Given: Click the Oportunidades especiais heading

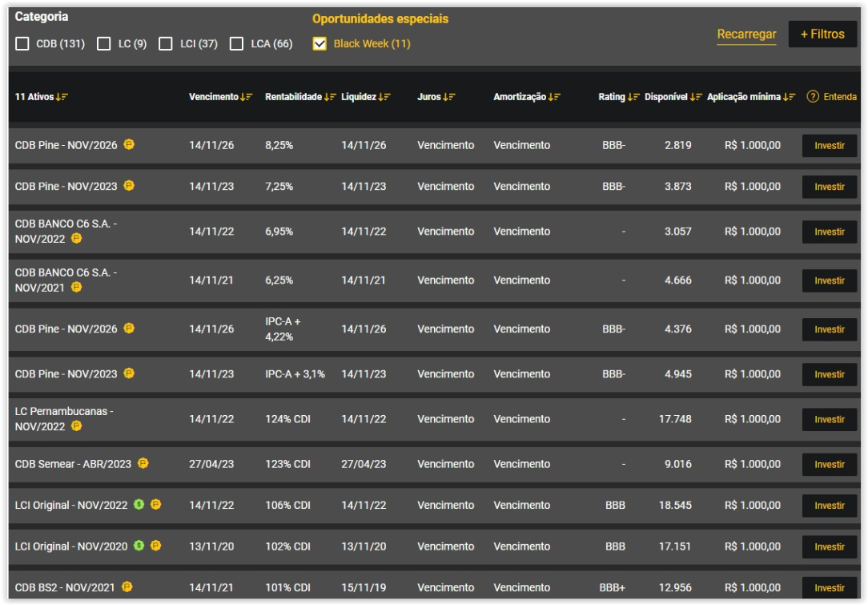Looking at the screenshot, I should [380, 19].
